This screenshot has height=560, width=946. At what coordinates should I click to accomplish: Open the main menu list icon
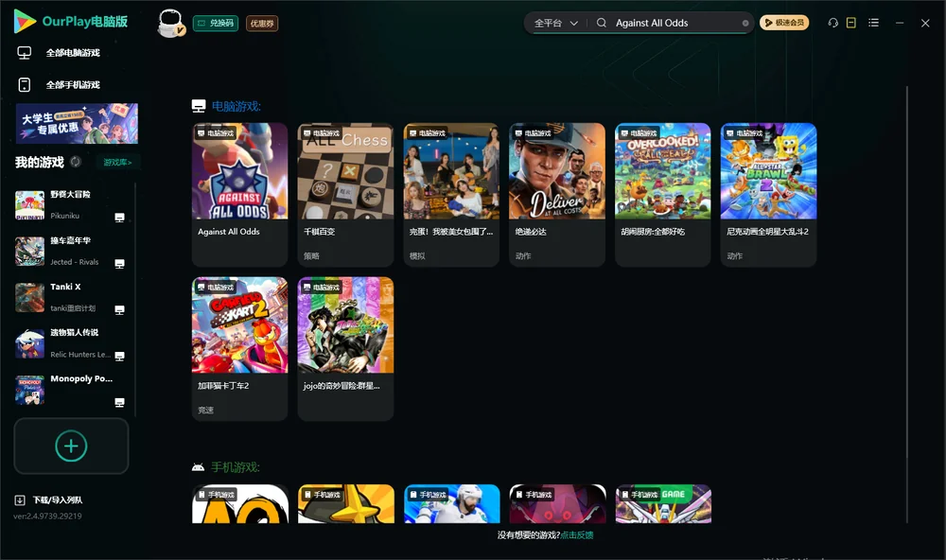[x=873, y=23]
